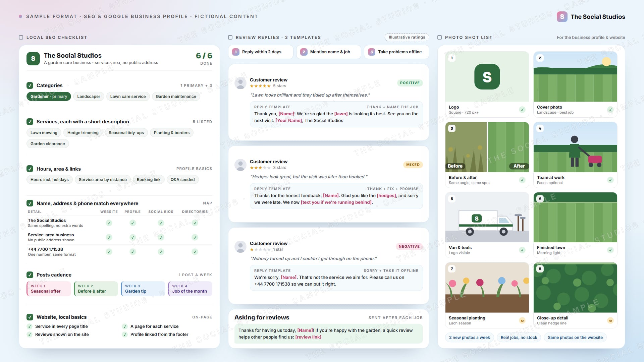The image size is (644, 362).
Task: Toggle Name, address & phone match checkbox
Action: (x=30, y=203)
